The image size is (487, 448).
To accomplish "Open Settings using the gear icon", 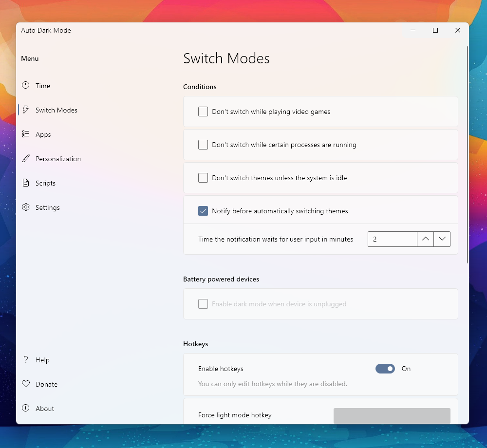I will pyautogui.click(x=26, y=207).
